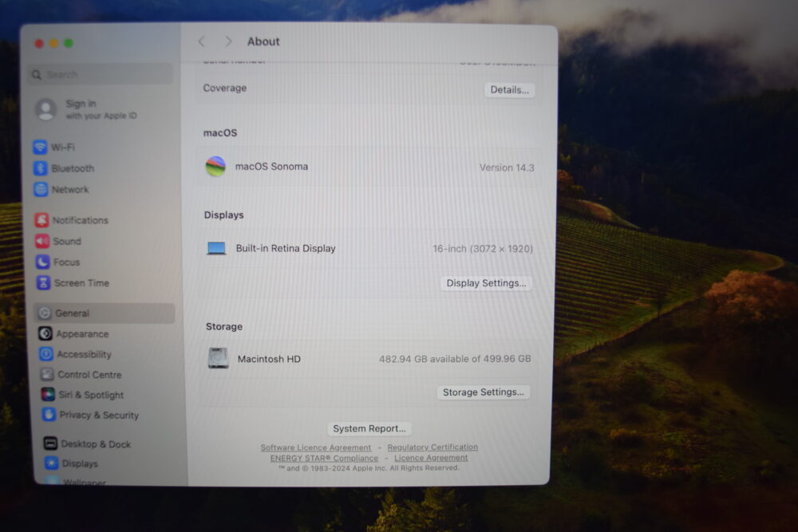Click the Coverage Details button

[509, 90]
